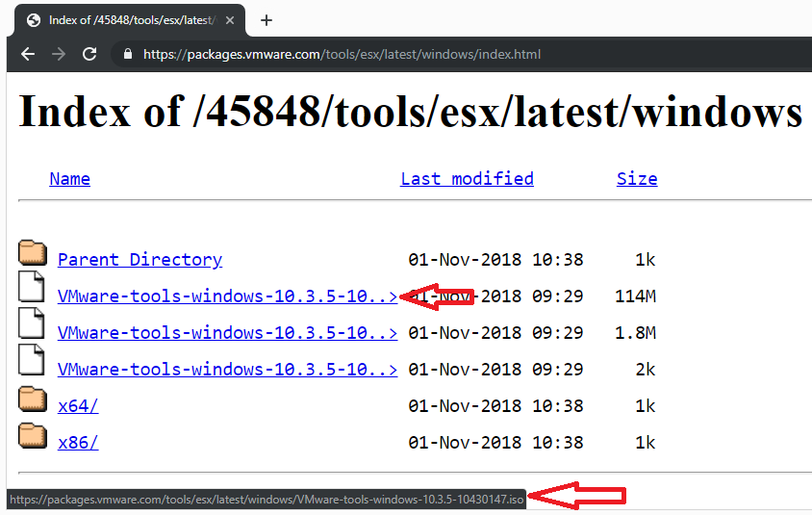This screenshot has width=812, height=515.
Task: Click the file icon of the 1.8M file
Action: [x=31, y=322]
